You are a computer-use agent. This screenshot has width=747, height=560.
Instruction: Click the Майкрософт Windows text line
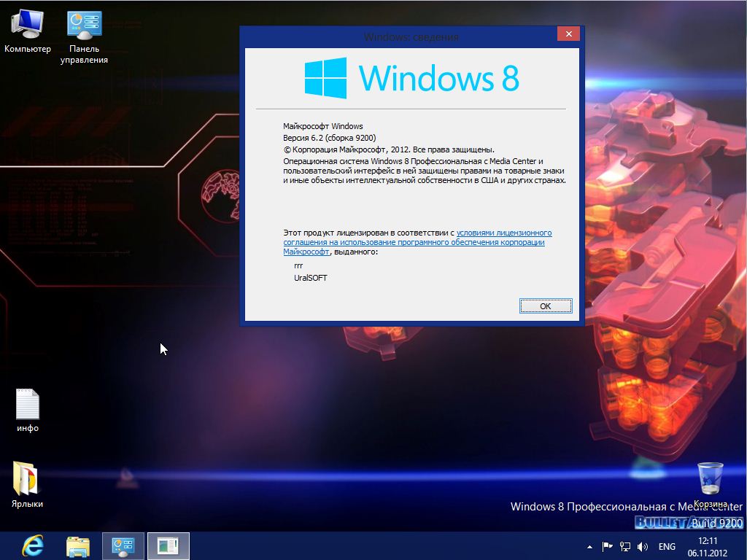pyautogui.click(x=323, y=126)
